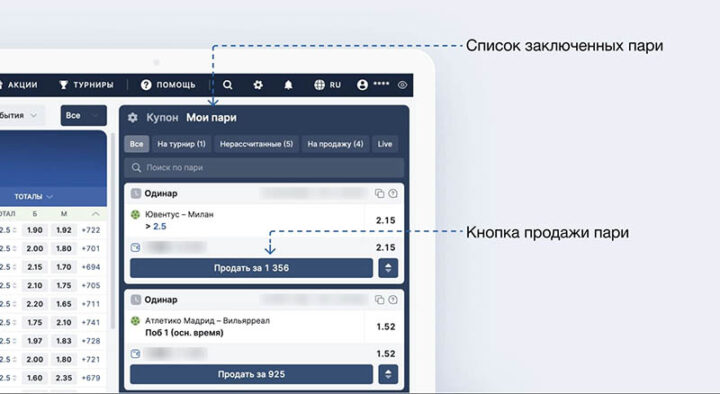Viewport: 720px width, 394px height.
Task: Click football icon of Атлетико Мадрид – Вильярреал
Action: point(135,321)
